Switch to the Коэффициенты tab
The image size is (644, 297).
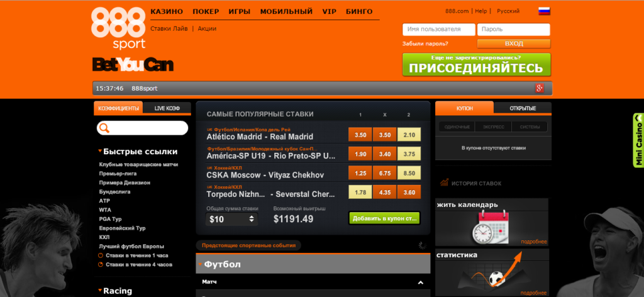118,108
